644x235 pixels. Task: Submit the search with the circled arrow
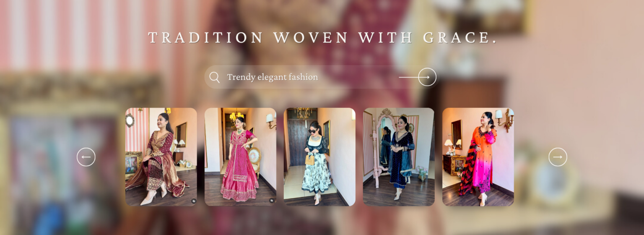(427, 77)
